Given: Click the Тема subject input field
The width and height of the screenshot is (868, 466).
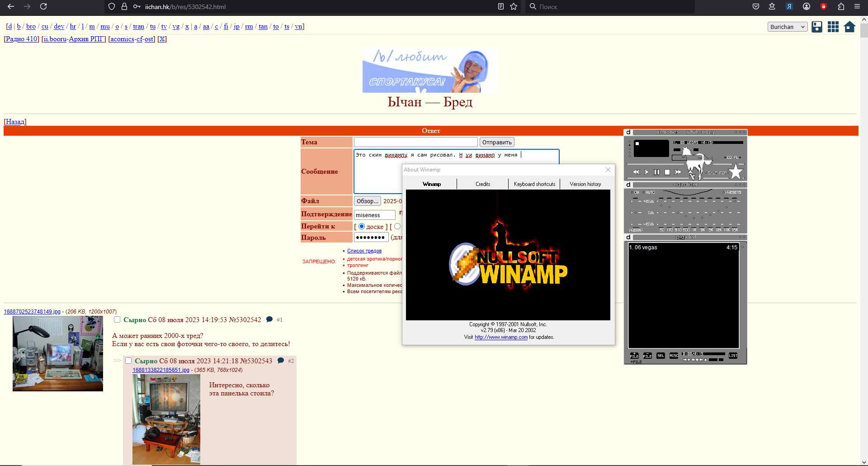Looking at the screenshot, I should pos(415,142).
